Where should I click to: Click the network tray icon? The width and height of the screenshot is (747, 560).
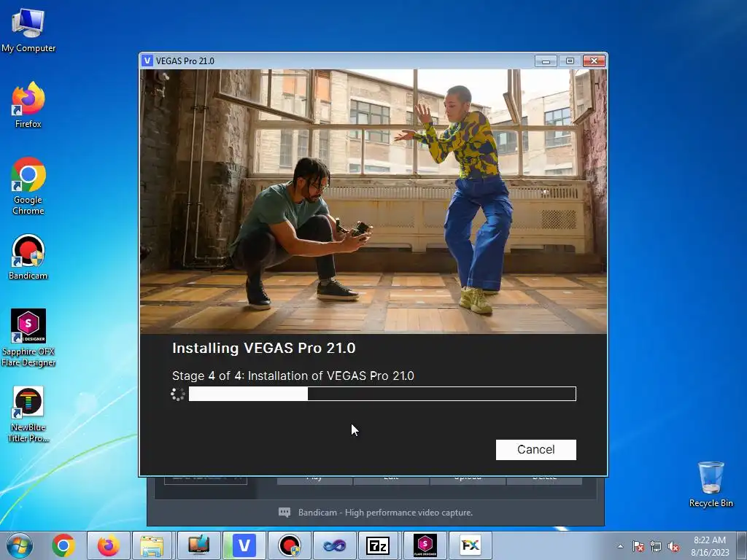[656, 546]
